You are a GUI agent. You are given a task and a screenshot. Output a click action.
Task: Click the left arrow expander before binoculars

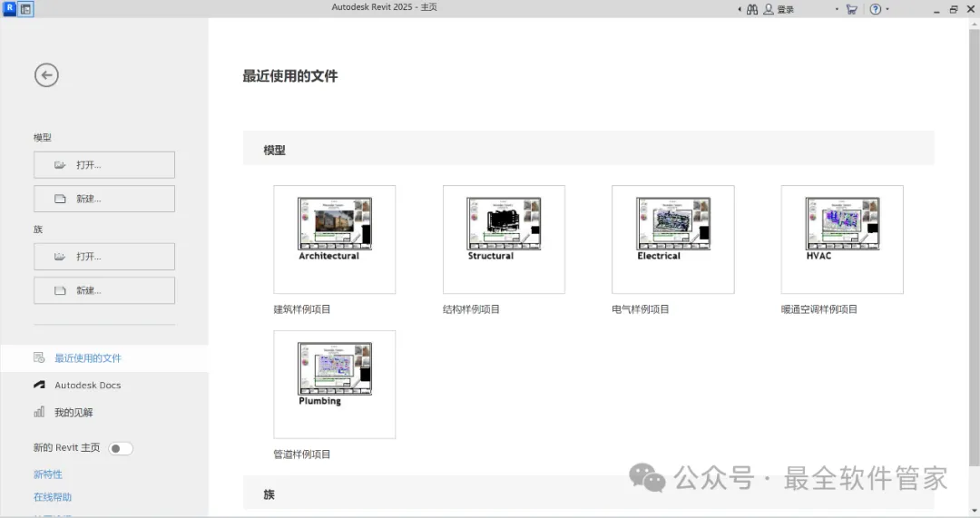click(x=740, y=9)
